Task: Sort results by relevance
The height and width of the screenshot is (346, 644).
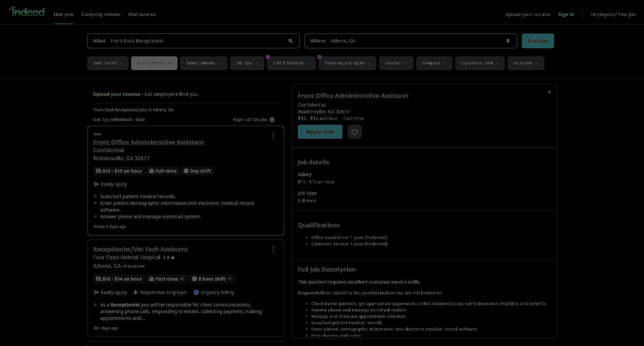Action: [x=121, y=119]
